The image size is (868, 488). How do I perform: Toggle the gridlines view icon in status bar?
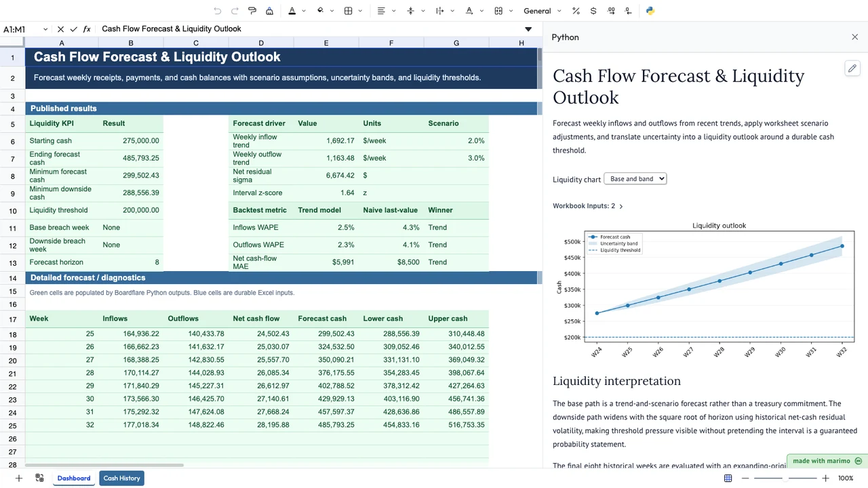[728, 479]
